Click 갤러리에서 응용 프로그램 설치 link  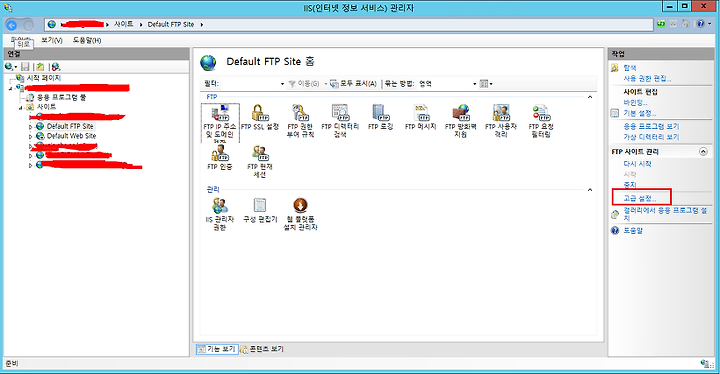(x=665, y=214)
